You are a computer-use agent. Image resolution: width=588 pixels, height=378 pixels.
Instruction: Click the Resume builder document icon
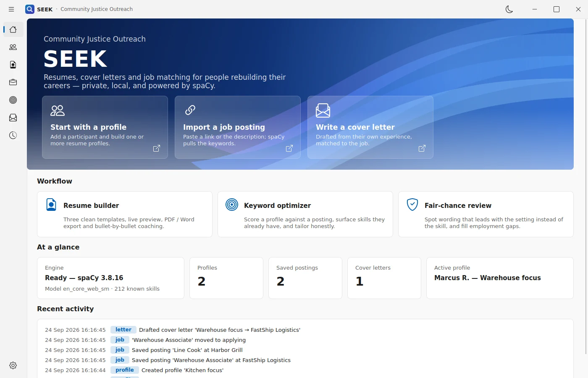[x=51, y=205]
